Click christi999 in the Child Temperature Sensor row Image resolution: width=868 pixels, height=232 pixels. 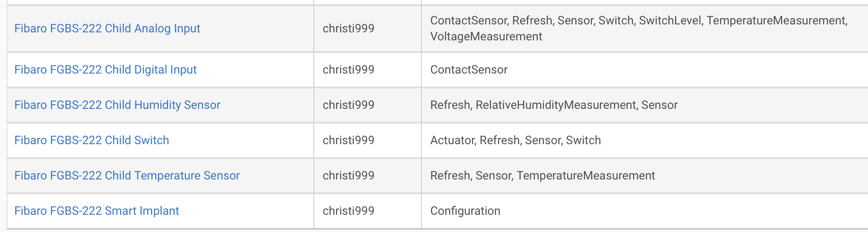(x=348, y=176)
